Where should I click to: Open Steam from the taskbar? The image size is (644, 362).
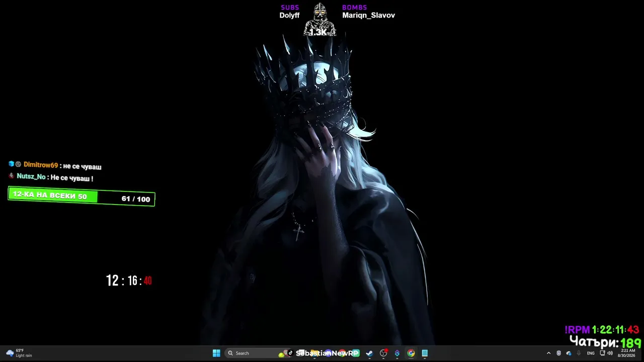pyautogui.click(x=369, y=353)
